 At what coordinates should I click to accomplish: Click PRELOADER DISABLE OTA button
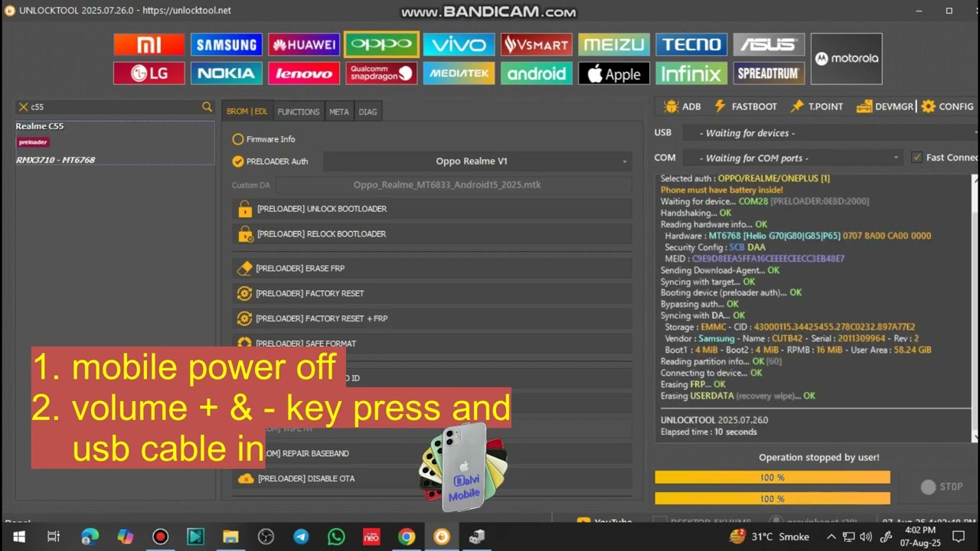(x=433, y=479)
